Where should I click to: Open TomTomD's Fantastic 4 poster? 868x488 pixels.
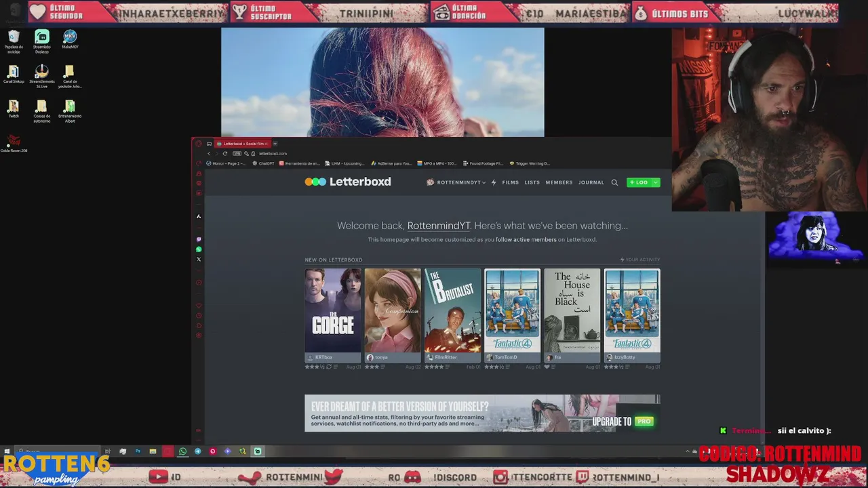(x=513, y=310)
